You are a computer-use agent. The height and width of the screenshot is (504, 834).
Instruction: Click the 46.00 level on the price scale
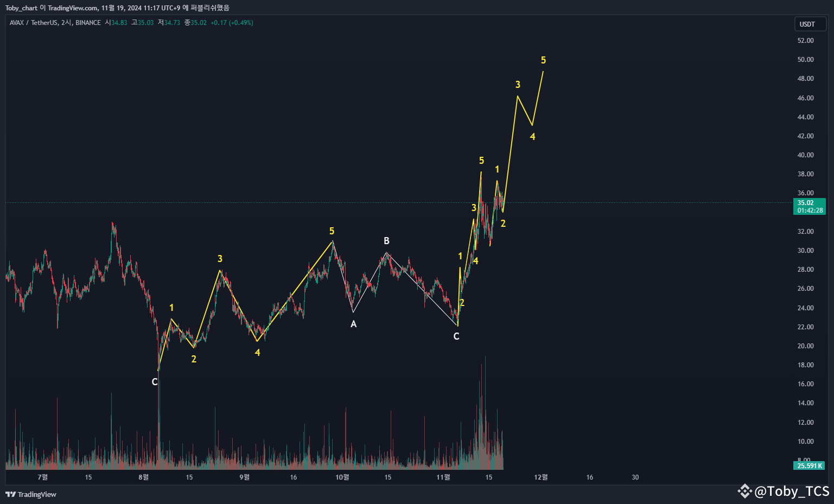pos(806,98)
